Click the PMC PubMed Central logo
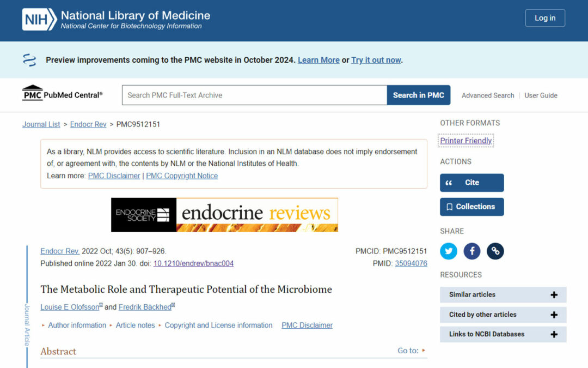Viewport: 588px width, 368px height. pos(62,94)
